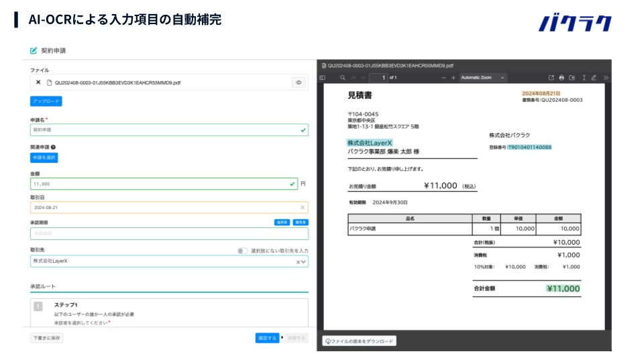
Task: Click the 契約申請 edit icon header
Action: click(x=34, y=50)
